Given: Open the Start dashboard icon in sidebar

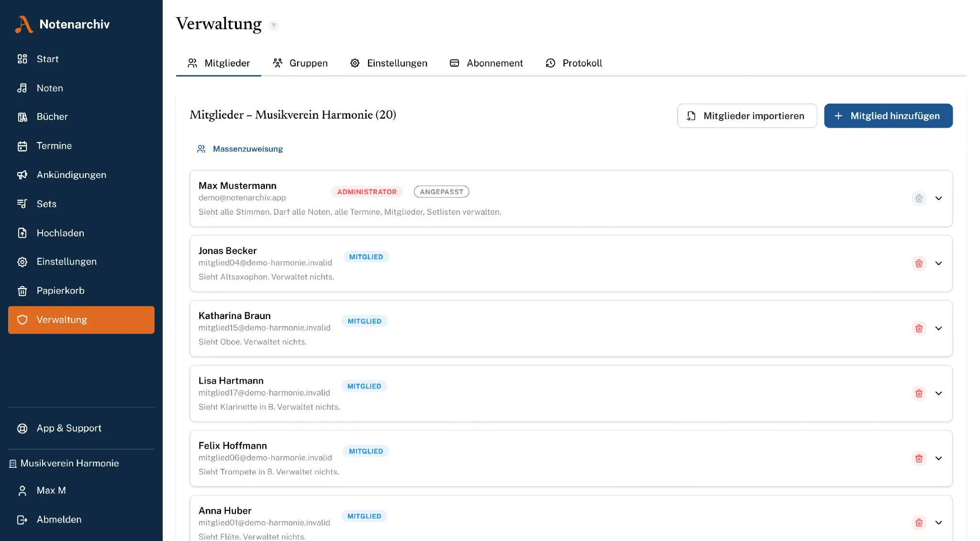Looking at the screenshot, I should coord(22,59).
